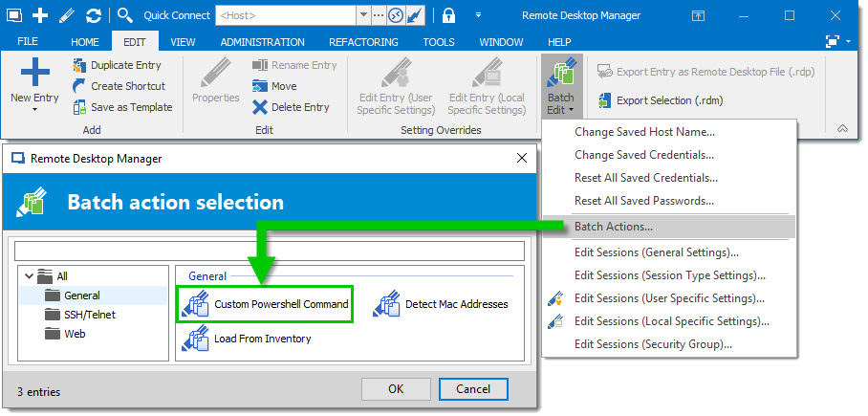Select Custom Powershell Command action
This screenshot has width=868, height=416.
click(267, 304)
